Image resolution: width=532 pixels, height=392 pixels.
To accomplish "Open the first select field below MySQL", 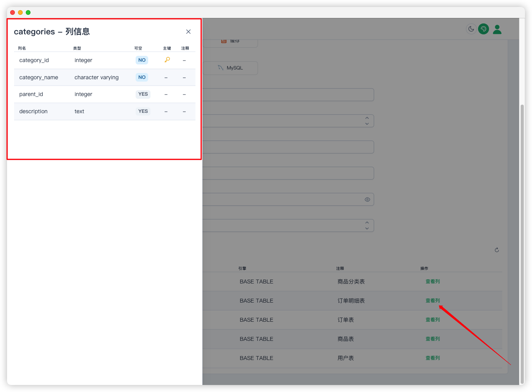I will (288, 121).
